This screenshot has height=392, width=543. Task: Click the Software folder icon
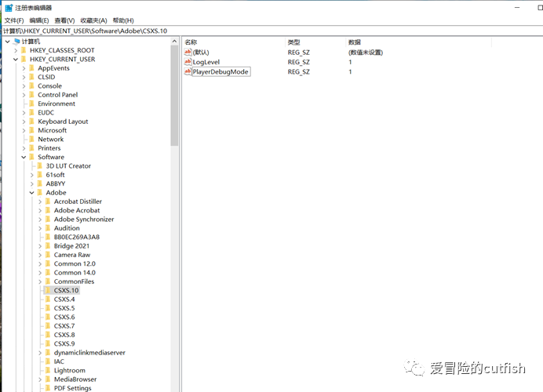tap(32, 157)
